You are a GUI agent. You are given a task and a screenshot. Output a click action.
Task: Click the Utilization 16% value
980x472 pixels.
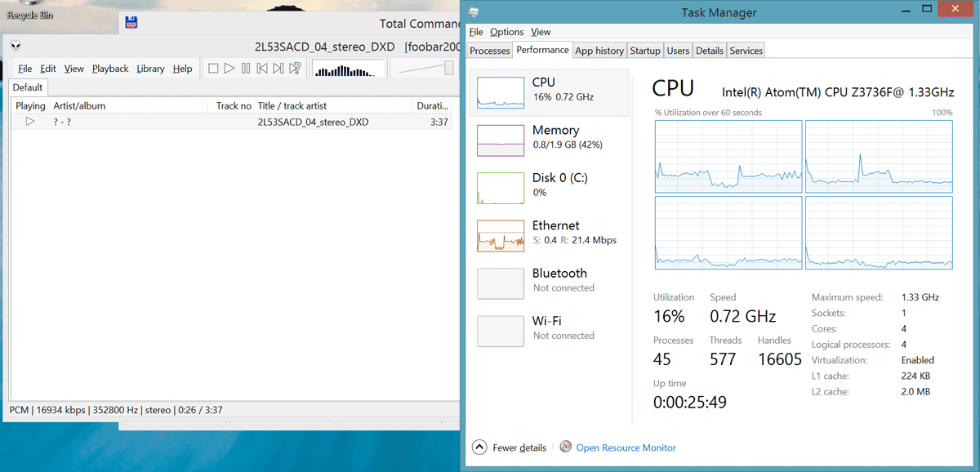click(x=669, y=316)
